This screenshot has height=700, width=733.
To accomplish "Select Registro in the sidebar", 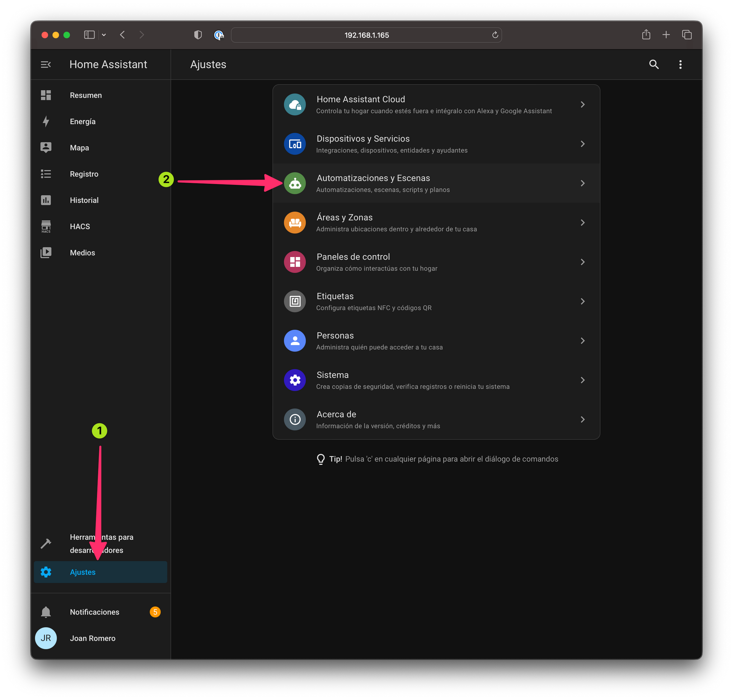I will pos(100,174).
